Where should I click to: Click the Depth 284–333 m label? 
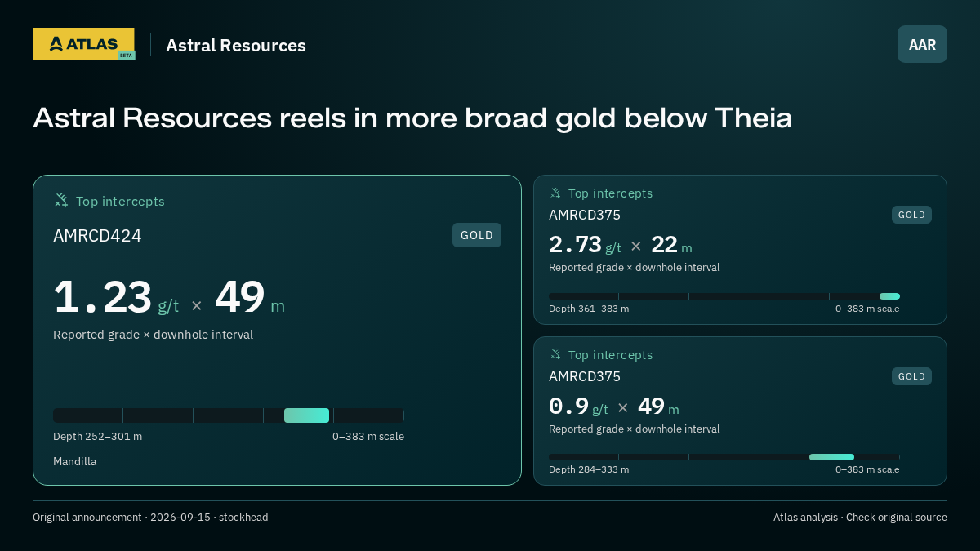coord(589,469)
